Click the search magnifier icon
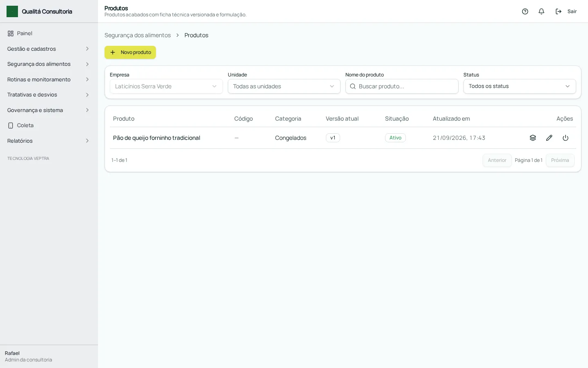 (353, 86)
